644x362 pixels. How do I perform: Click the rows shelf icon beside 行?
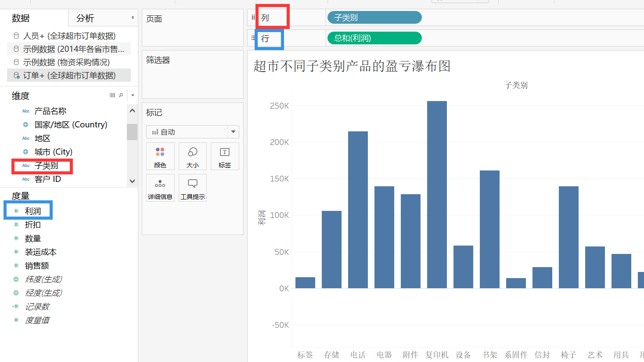tap(253, 38)
